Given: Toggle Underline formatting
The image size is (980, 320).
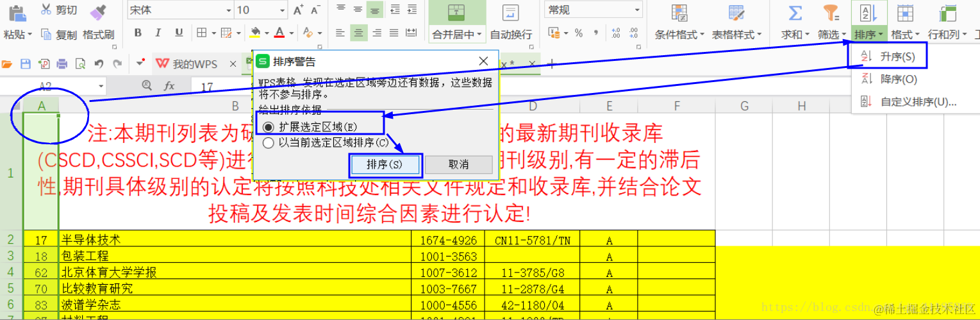Looking at the screenshot, I should tap(179, 33).
